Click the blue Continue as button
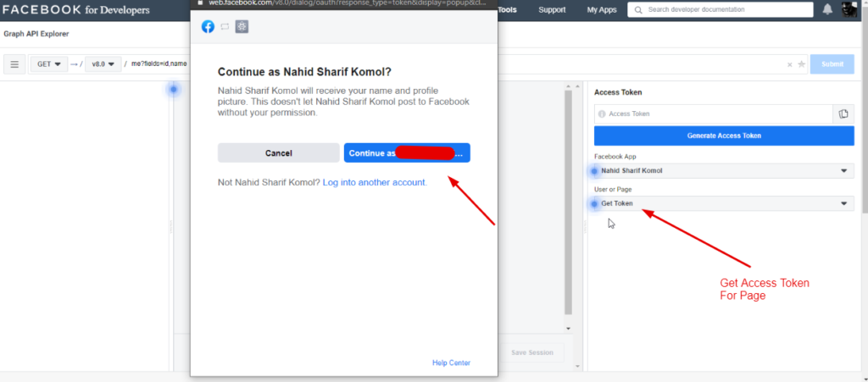The width and height of the screenshot is (868, 382). point(407,153)
